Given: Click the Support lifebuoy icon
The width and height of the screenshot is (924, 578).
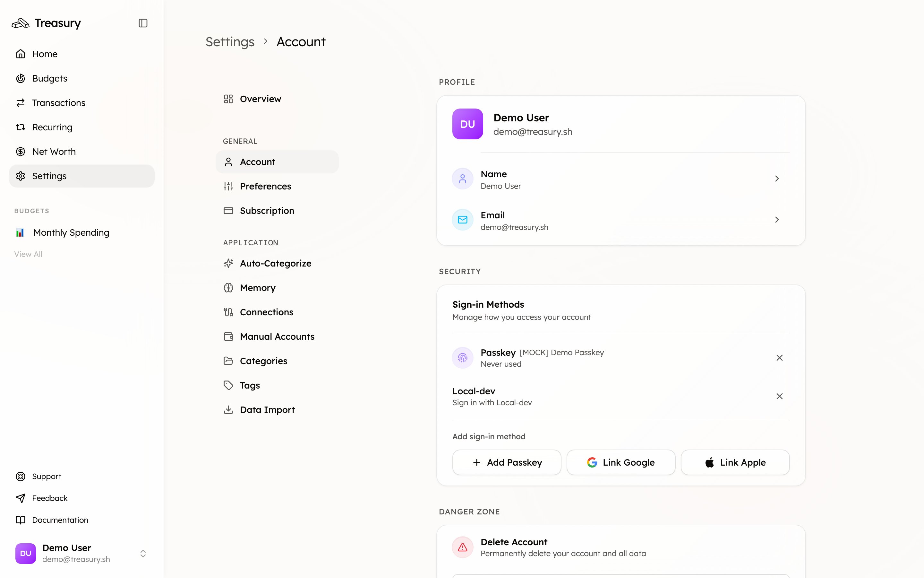Looking at the screenshot, I should coord(21,476).
